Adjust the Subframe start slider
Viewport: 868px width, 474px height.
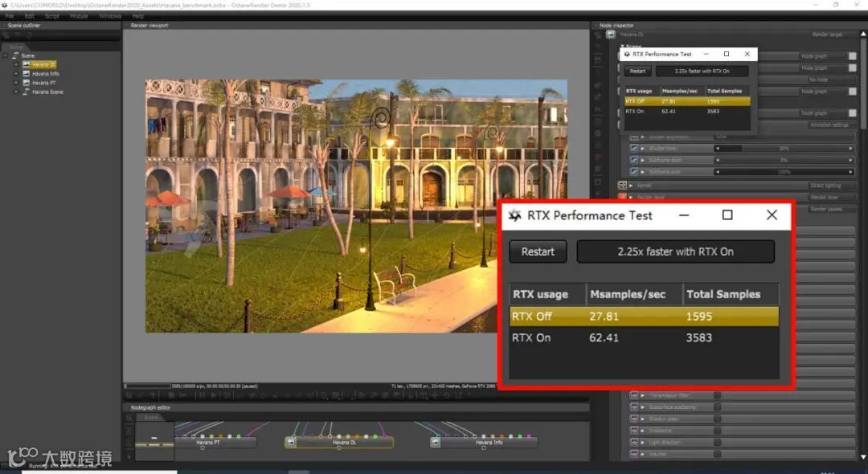(x=784, y=160)
